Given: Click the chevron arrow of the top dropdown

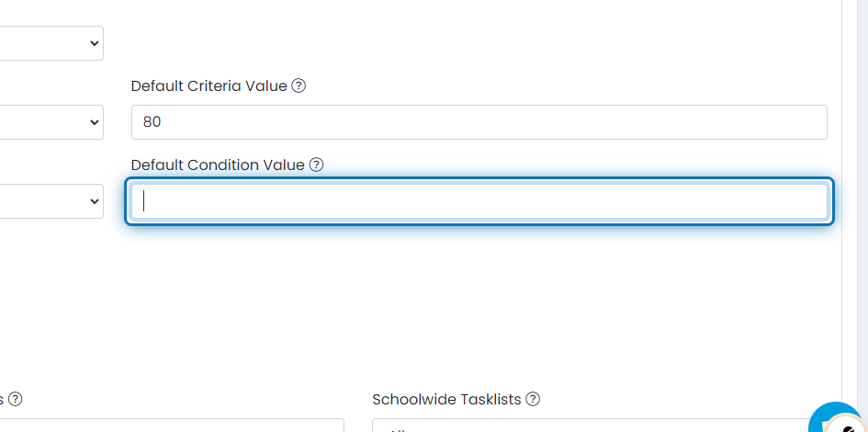Looking at the screenshot, I should pyautogui.click(x=94, y=43).
